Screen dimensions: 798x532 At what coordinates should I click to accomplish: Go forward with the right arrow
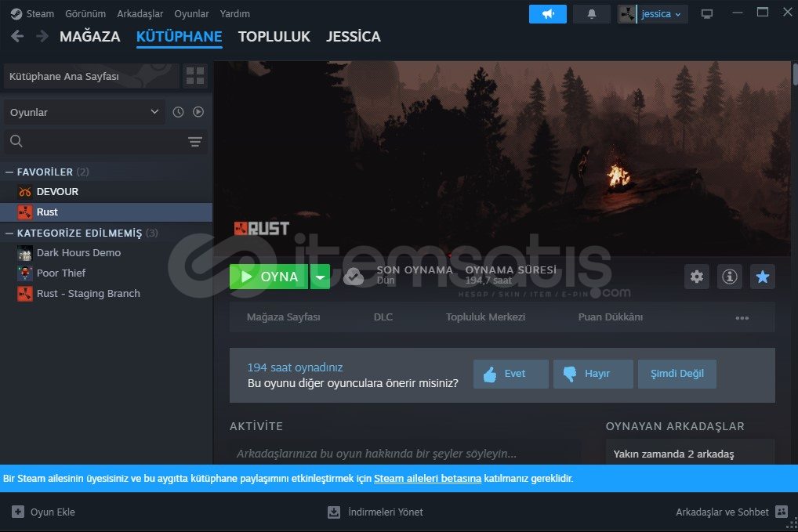(x=42, y=36)
